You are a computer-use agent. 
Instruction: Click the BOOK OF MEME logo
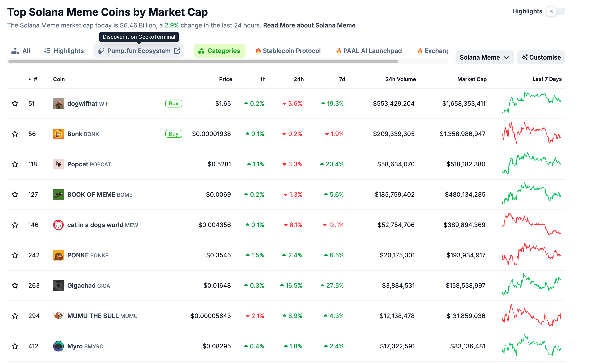(58, 195)
